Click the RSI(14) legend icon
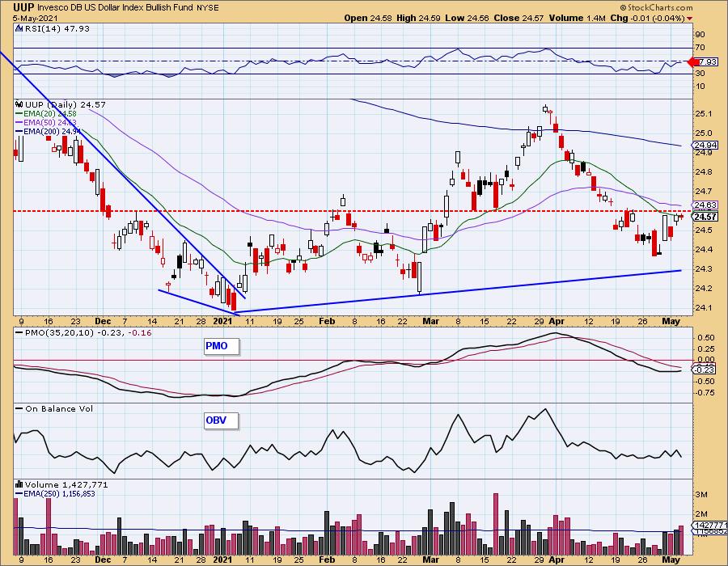 click(x=19, y=29)
